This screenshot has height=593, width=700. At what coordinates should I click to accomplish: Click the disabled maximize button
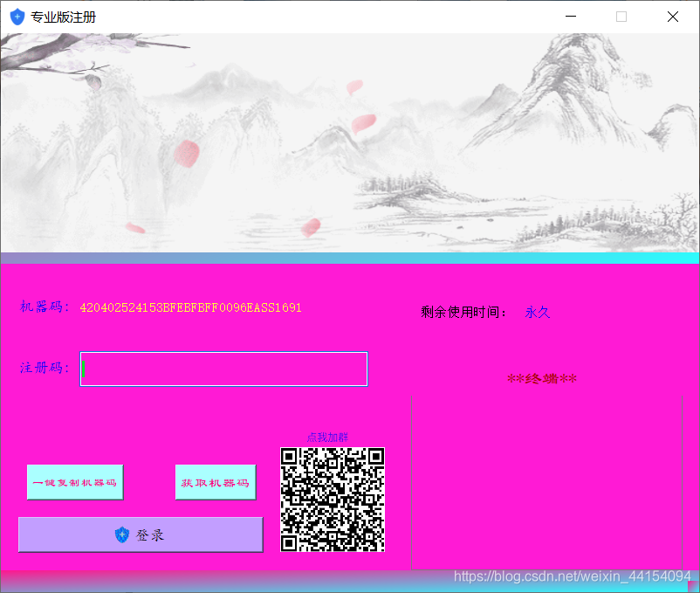click(621, 17)
